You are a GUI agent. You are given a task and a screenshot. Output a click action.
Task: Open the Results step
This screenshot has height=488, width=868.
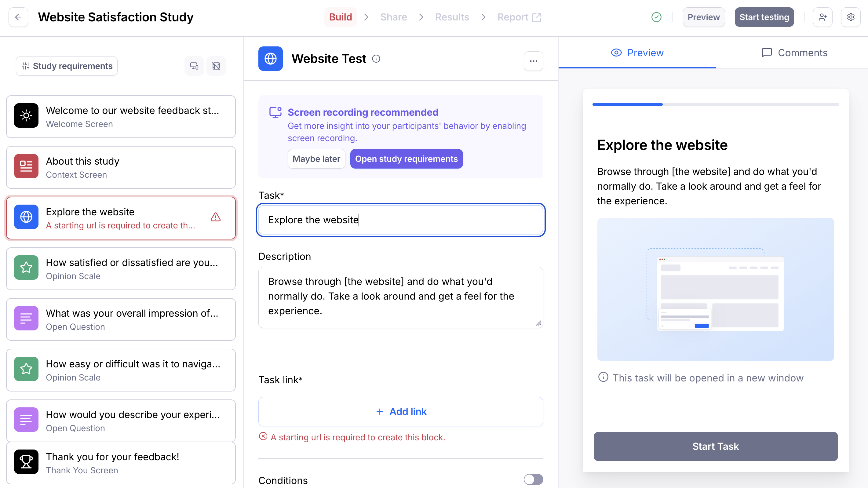tap(452, 17)
